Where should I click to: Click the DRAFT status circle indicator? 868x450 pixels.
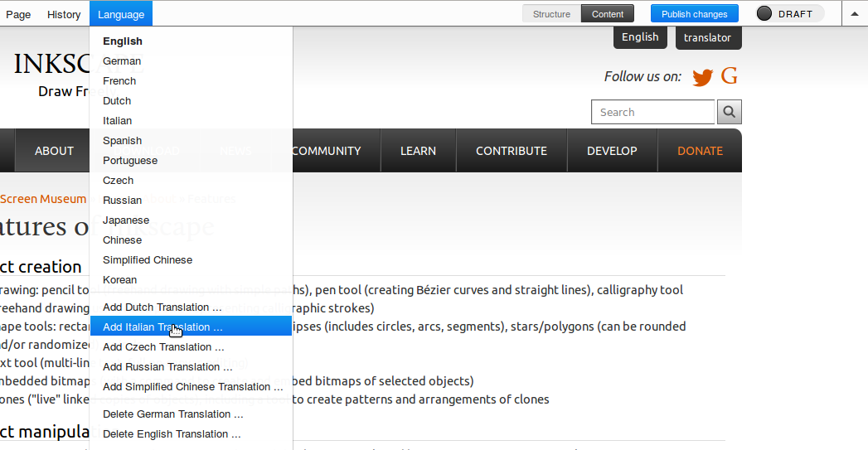[x=764, y=14]
